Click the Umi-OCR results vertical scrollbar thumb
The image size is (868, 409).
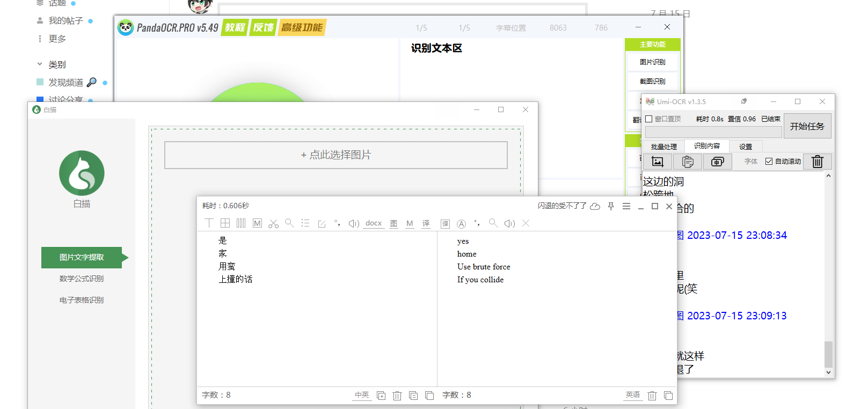tap(828, 354)
